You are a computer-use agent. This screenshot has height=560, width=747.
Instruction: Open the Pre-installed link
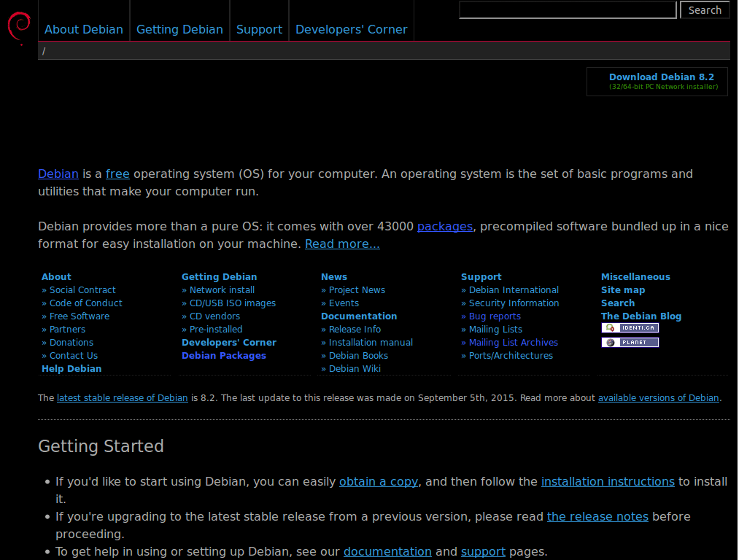point(216,329)
